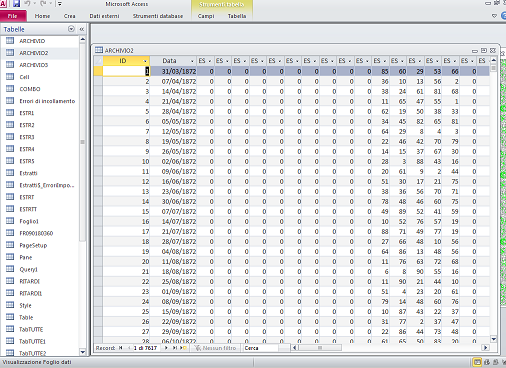
Task: Click the Foglio1 table icon
Action: pyautogui.click(x=10, y=221)
